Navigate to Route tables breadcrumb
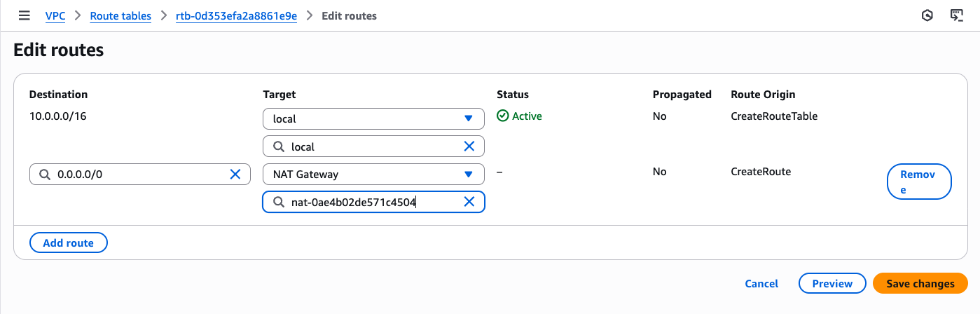This screenshot has height=314, width=980. 120,15
